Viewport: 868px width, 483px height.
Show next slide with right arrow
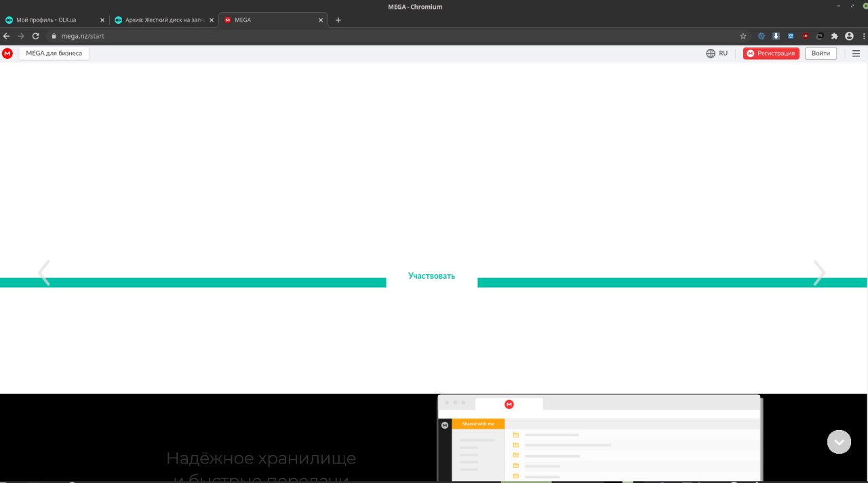(x=819, y=273)
